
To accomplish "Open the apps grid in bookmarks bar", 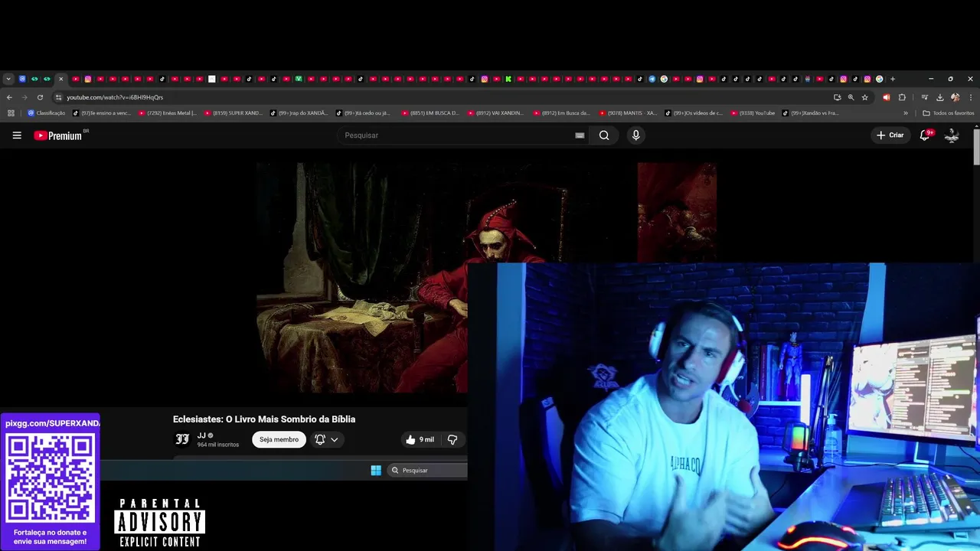I will 11,113.
